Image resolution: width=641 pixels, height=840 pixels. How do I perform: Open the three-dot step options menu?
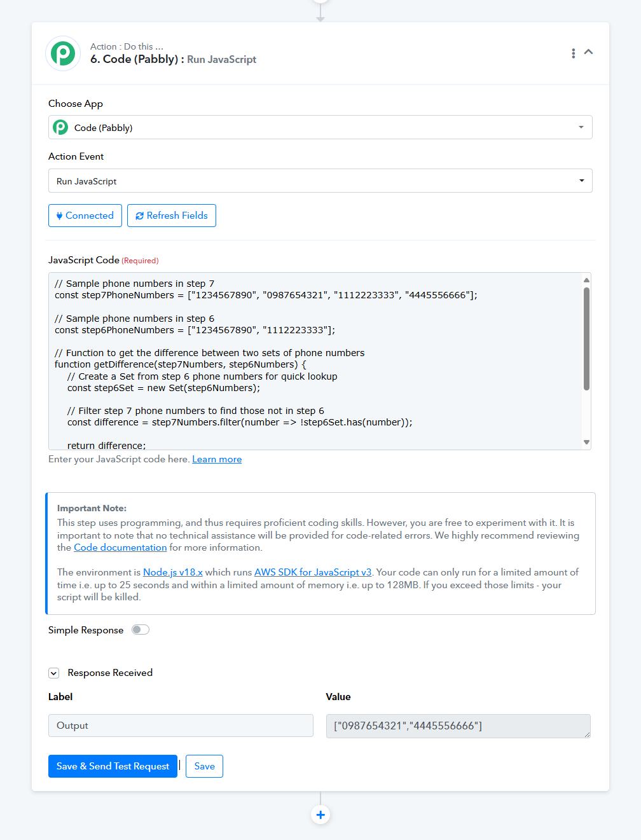click(x=574, y=53)
